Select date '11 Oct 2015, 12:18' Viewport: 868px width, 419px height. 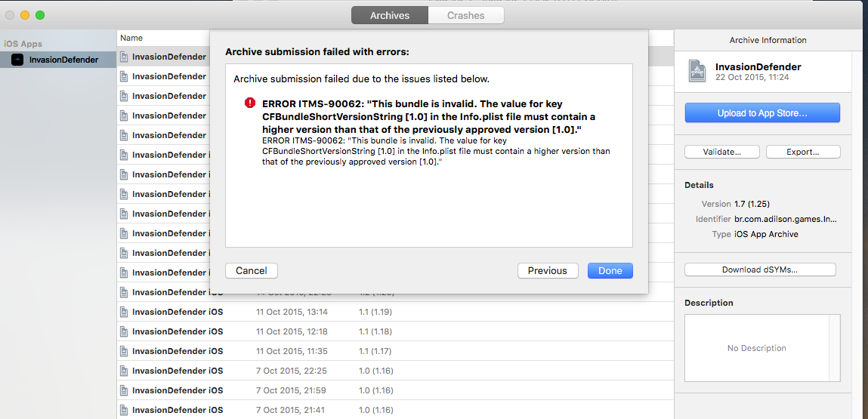(292, 331)
